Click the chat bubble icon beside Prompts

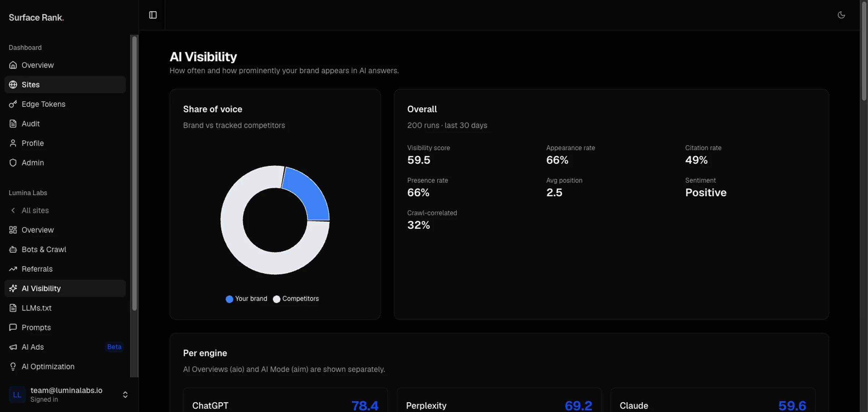click(x=13, y=327)
